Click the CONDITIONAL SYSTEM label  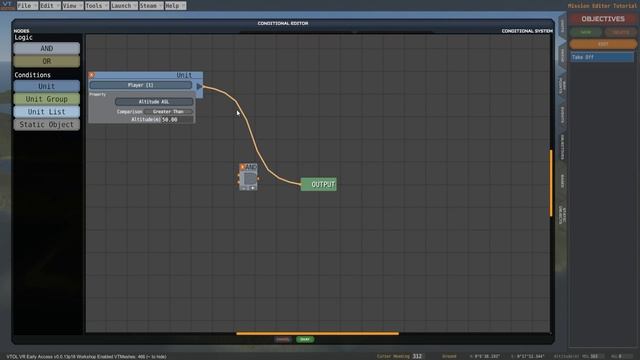[x=527, y=31]
